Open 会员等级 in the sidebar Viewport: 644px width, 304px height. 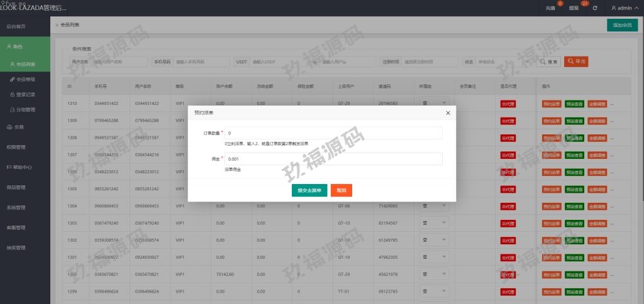tap(26, 79)
